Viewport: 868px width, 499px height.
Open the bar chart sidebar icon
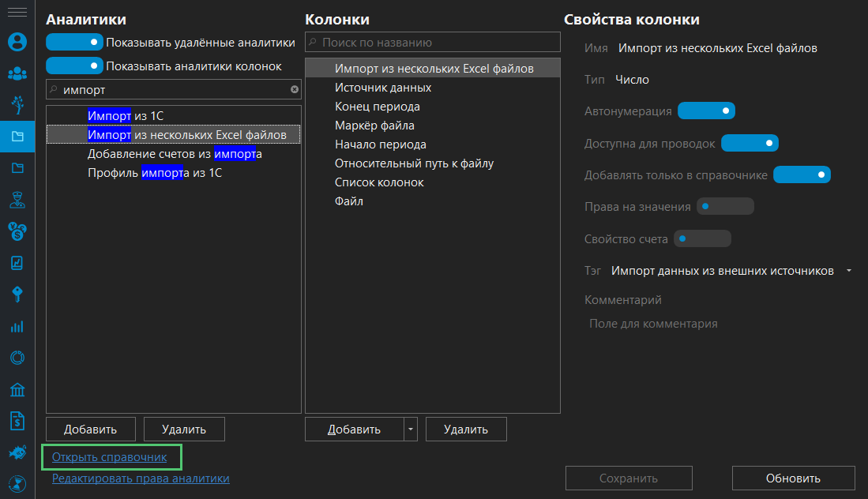tap(17, 326)
